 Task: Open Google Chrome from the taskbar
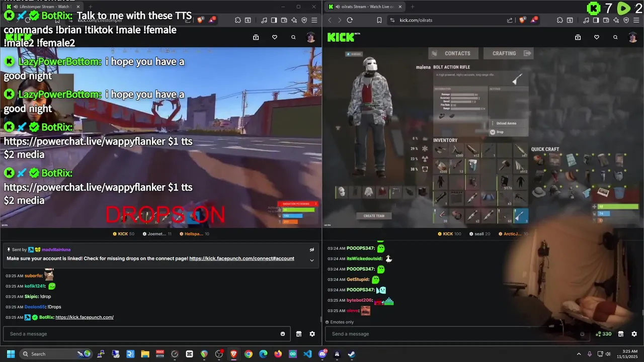(249, 354)
